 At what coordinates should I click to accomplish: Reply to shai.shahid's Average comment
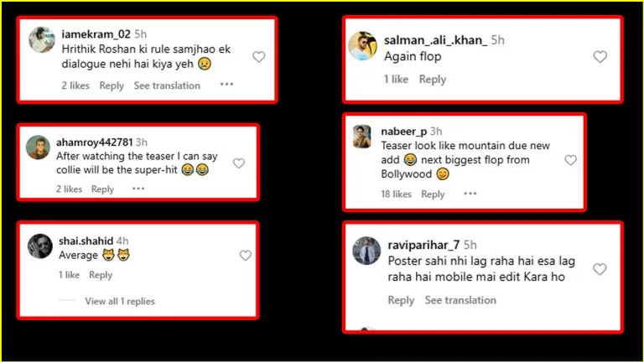pyautogui.click(x=101, y=275)
